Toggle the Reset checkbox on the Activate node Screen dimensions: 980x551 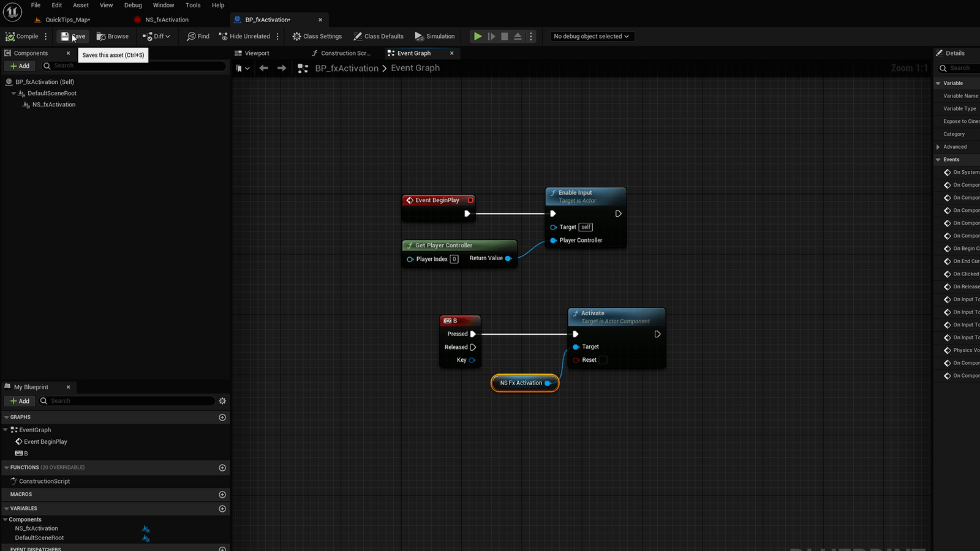pyautogui.click(x=603, y=360)
